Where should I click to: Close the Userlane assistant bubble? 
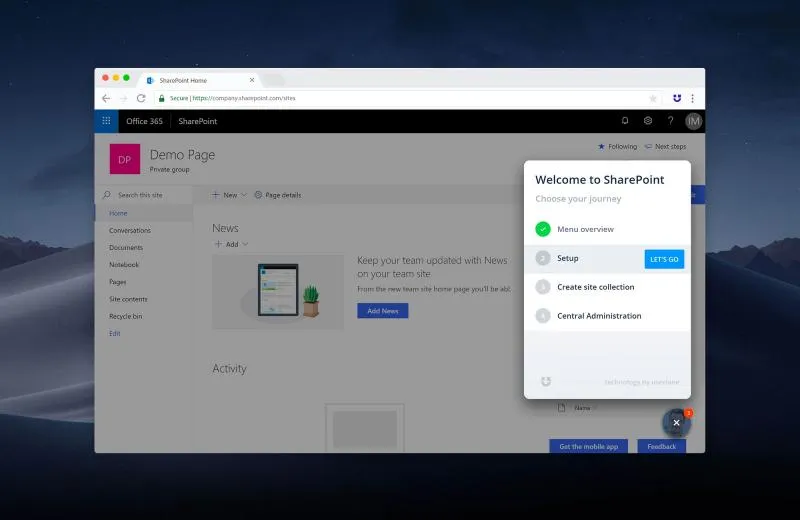pyautogui.click(x=676, y=423)
